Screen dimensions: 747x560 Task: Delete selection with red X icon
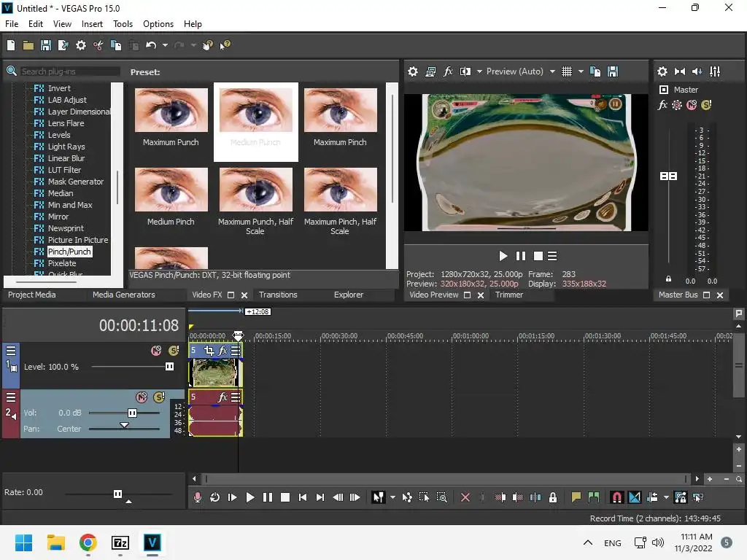465,497
